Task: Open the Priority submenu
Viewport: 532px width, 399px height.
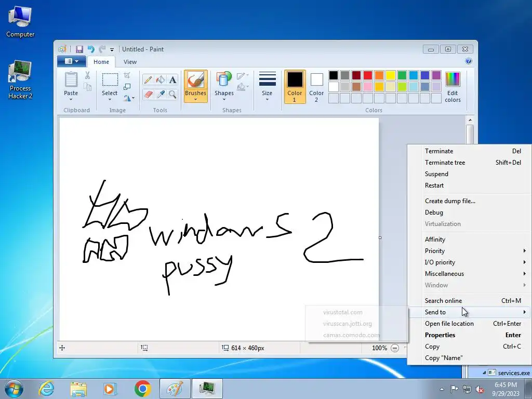Action: [x=470, y=251]
